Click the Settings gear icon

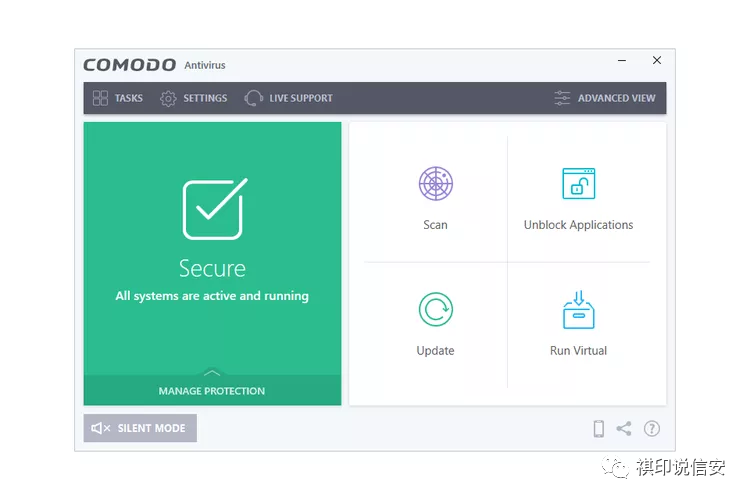pyautogui.click(x=168, y=98)
